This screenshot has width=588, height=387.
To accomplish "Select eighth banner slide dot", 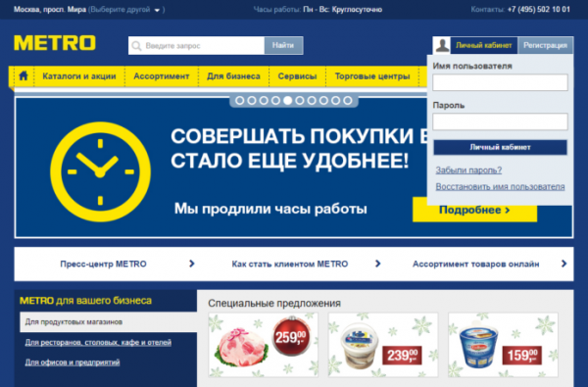I will [323, 101].
